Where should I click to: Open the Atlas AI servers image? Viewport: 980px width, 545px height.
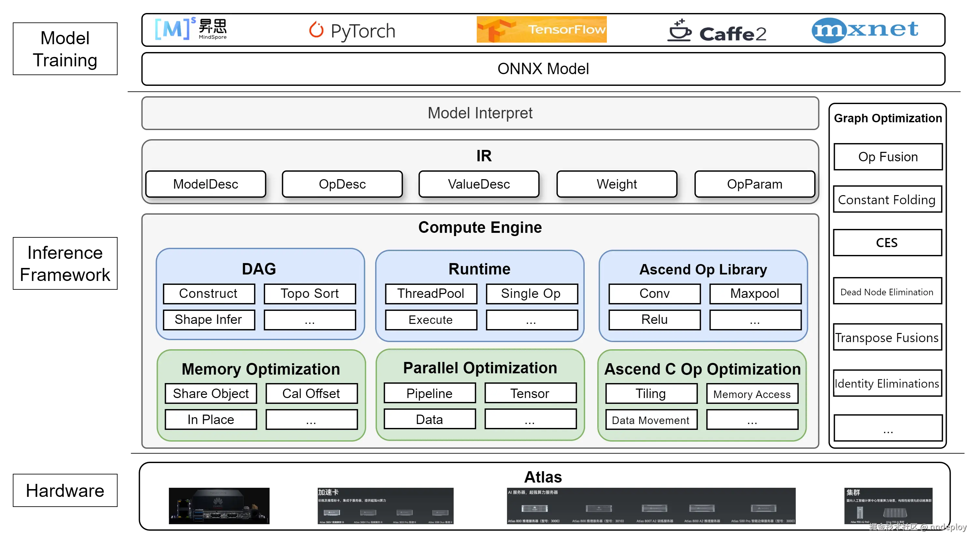coord(651,505)
